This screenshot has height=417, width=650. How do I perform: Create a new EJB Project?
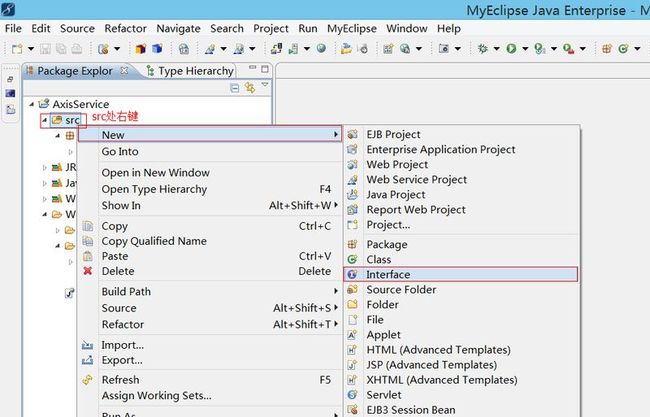click(461, 134)
